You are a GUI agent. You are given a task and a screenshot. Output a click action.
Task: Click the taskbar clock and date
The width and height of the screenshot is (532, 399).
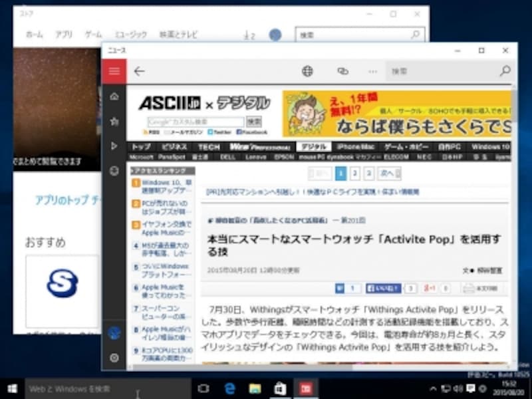point(509,388)
